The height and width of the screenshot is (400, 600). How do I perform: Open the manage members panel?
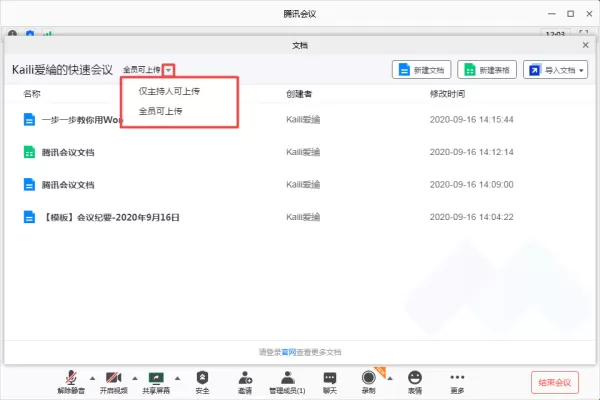(x=287, y=382)
